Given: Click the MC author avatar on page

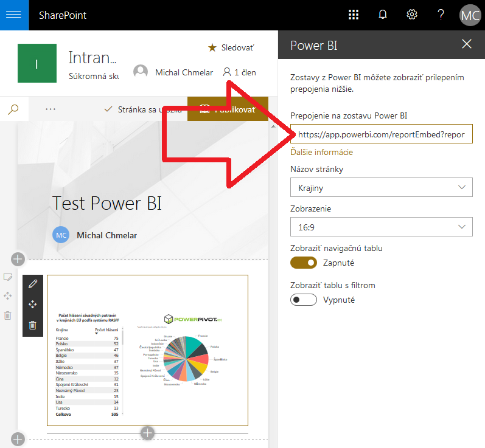Looking at the screenshot, I should point(61,235).
